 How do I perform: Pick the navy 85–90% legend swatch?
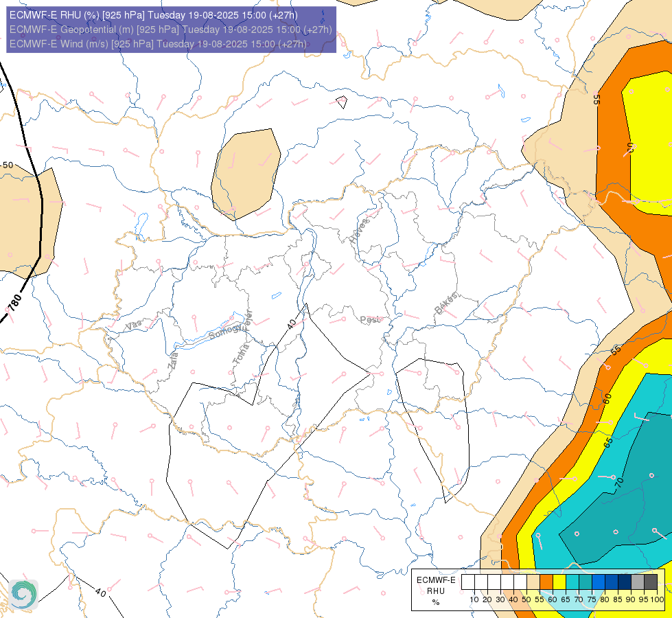point(625,582)
